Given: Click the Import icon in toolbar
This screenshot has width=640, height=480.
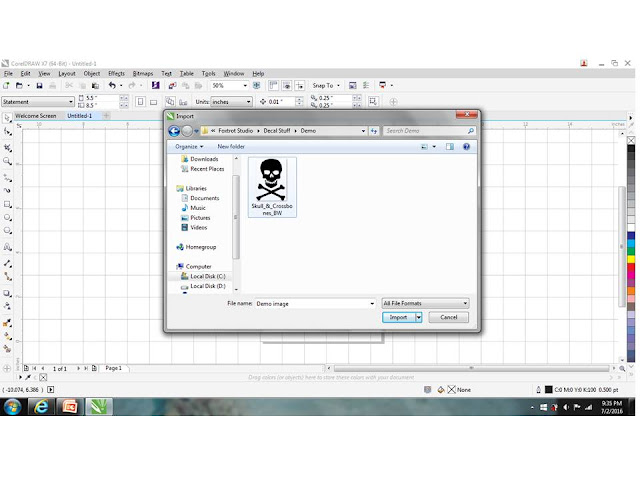Looking at the screenshot, I should tap(172, 85).
